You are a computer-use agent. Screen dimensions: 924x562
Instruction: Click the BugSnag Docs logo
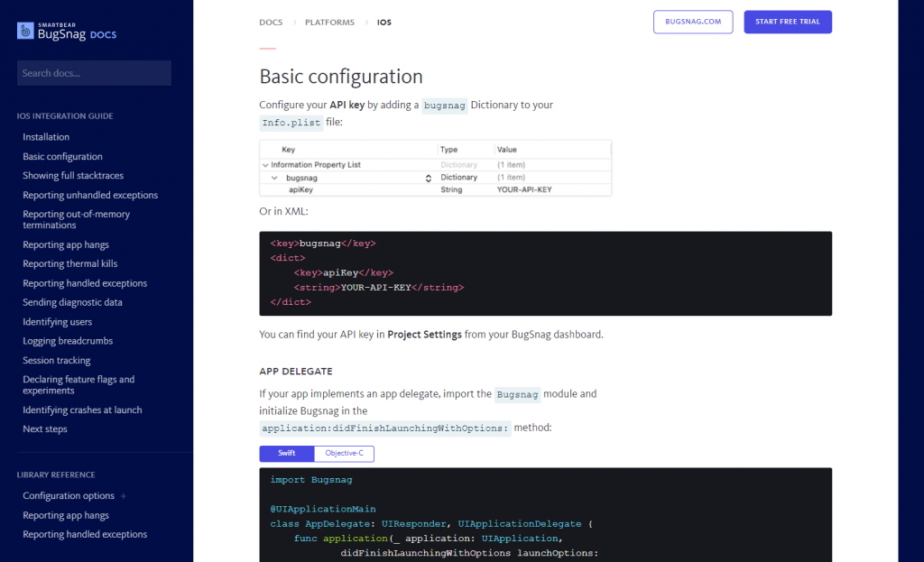pyautogui.click(x=67, y=32)
